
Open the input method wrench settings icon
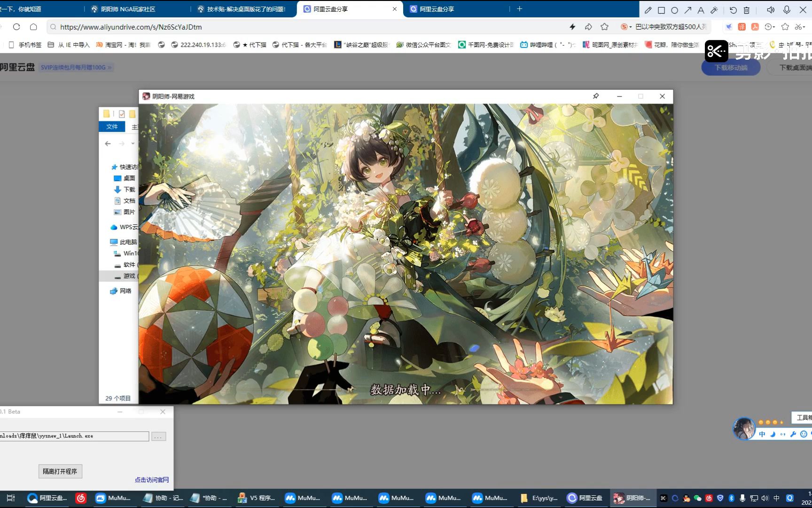[x=793, y=434]
